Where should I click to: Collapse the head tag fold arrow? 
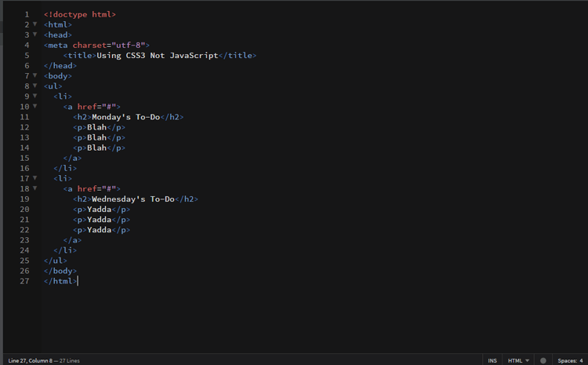click(34, 35)
